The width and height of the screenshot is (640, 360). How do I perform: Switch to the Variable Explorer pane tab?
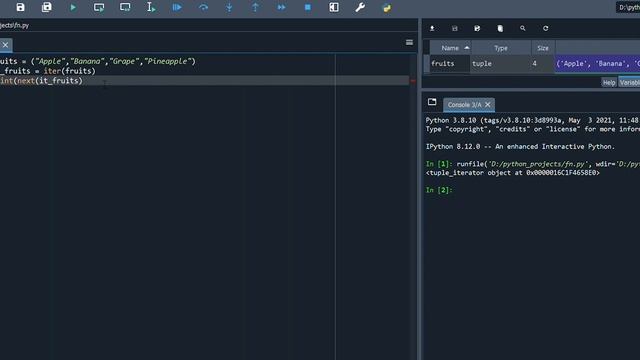(x=629, y=82)
